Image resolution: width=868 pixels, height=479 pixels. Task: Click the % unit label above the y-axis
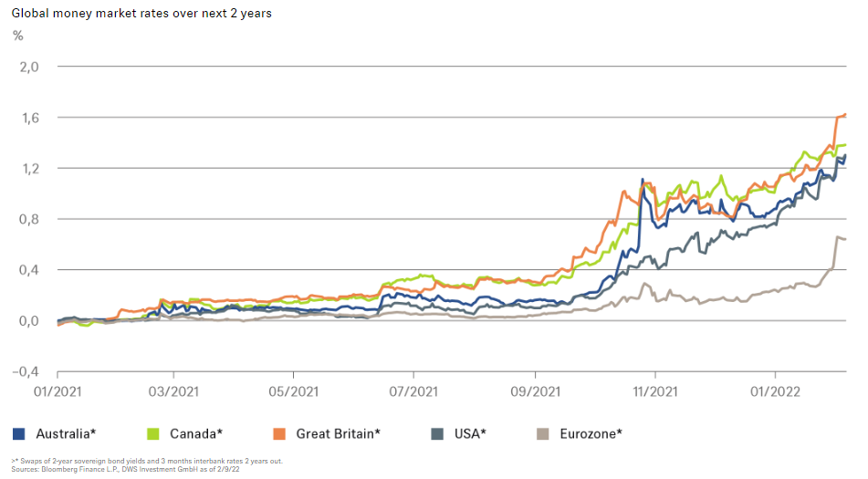tap(17, 36)
